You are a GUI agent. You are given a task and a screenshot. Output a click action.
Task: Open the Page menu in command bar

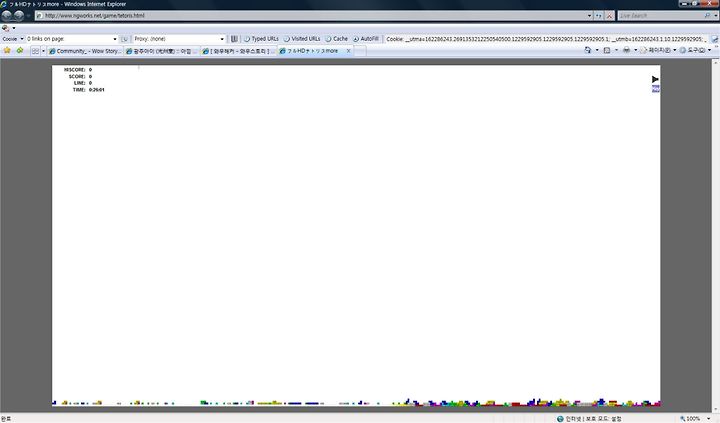pyautogui.click(x=658, y=50)
